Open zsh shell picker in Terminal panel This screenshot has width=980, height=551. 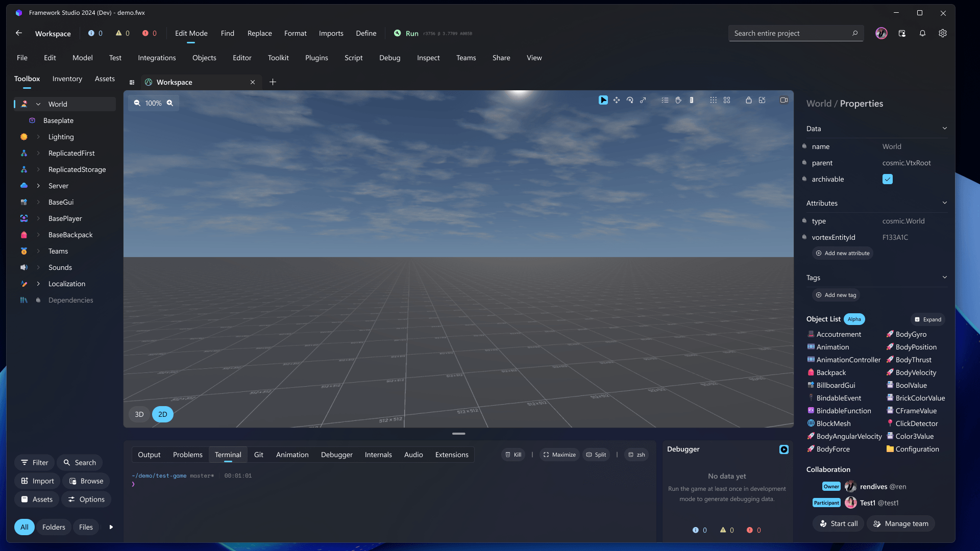pyautogui.click(x=636, y=454)
